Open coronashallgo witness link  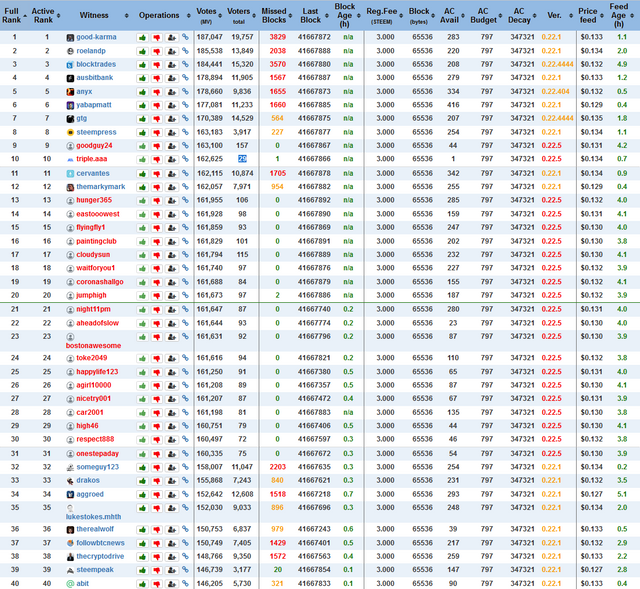[100, 282]
